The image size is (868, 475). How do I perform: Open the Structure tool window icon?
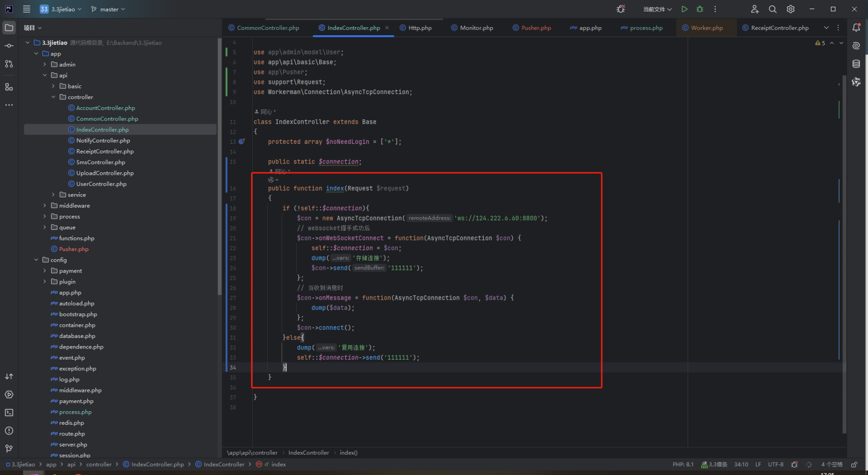pyautogui.click(x=9, y=87)
